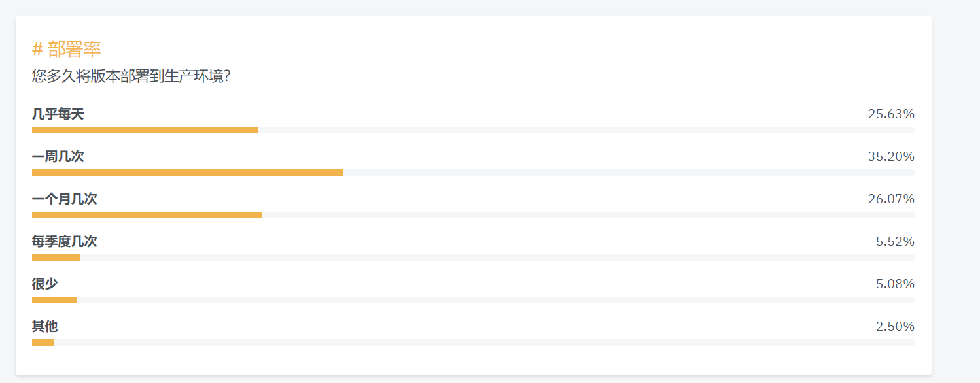Click the 5.08% percentage value
980x383 pixels.
[895, 284]
